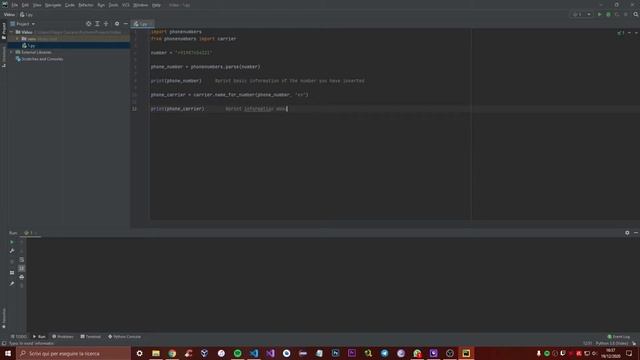Open Spotify from the taskbar
This screenshot has width=640, height=360.
(x=238, y=353)
